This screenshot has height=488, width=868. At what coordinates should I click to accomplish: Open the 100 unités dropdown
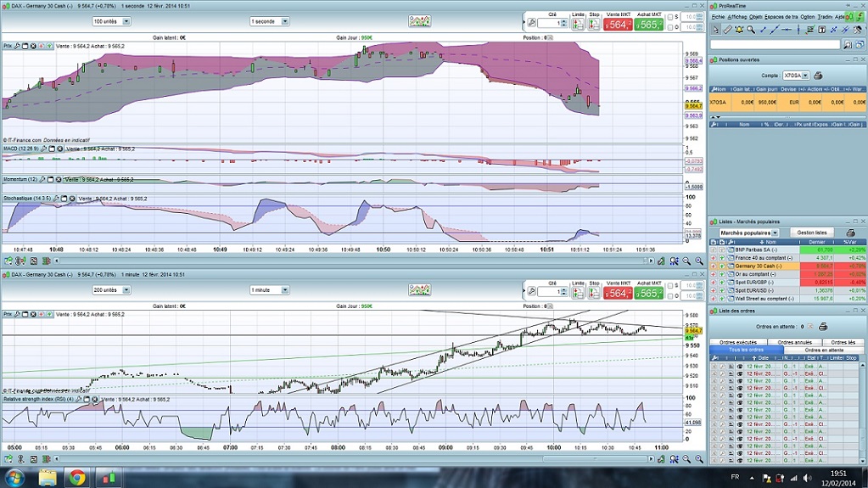[111, 21]
